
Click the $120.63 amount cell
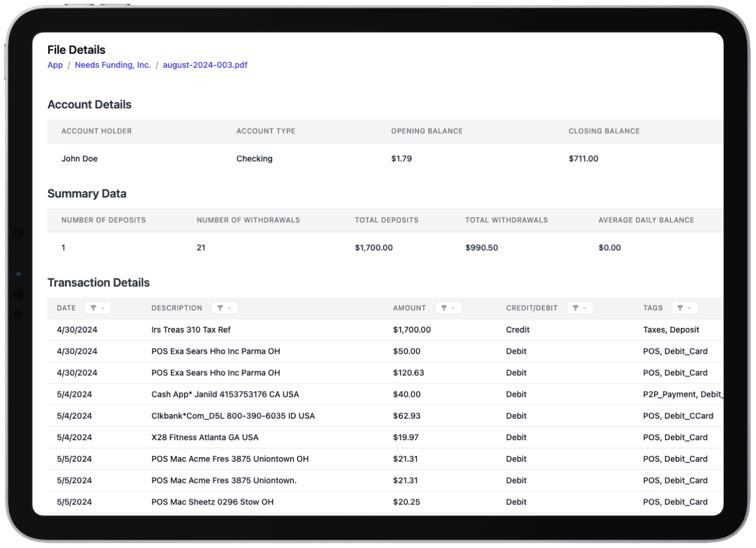408,372
